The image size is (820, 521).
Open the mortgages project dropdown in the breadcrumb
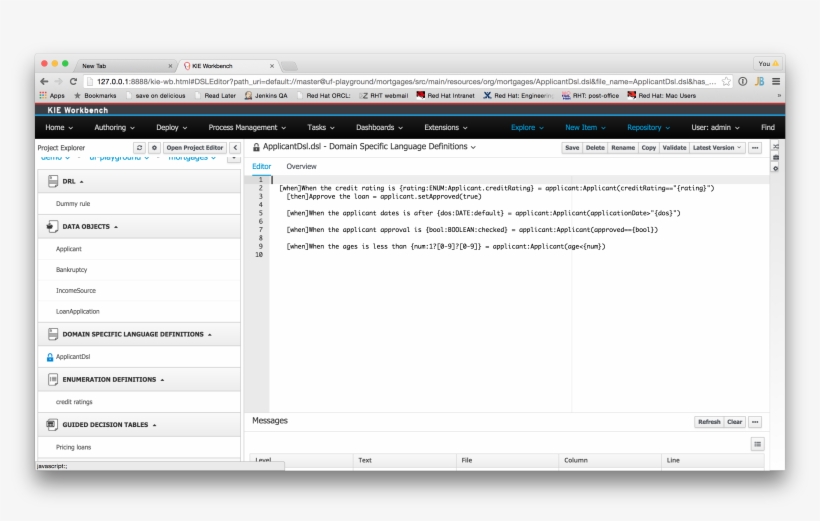pyautogui.click(x=192, y=157)
